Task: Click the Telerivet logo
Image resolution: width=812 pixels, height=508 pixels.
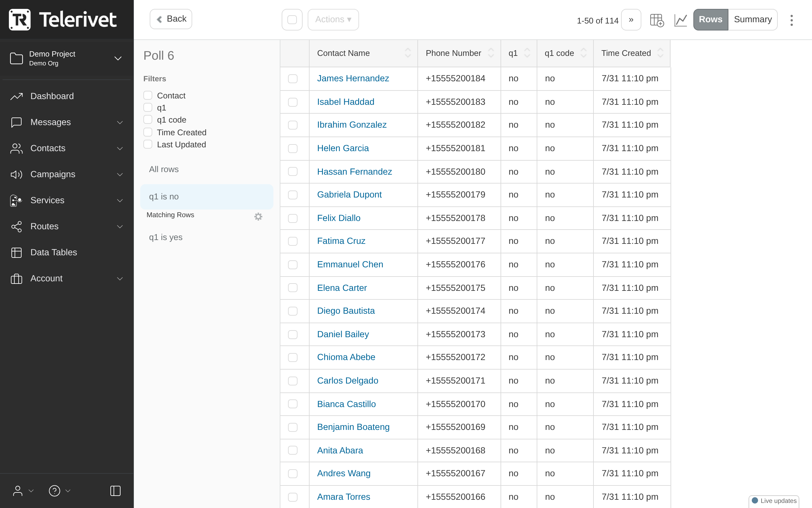Action: 62,19
